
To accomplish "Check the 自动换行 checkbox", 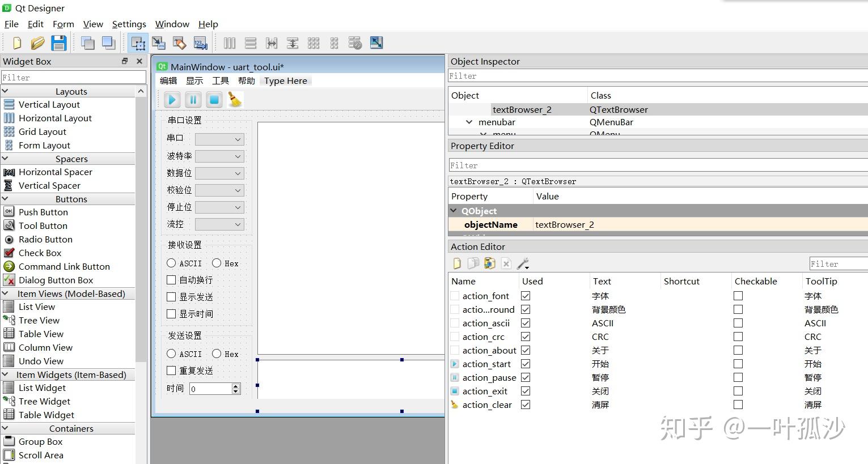I will [171, 280].
